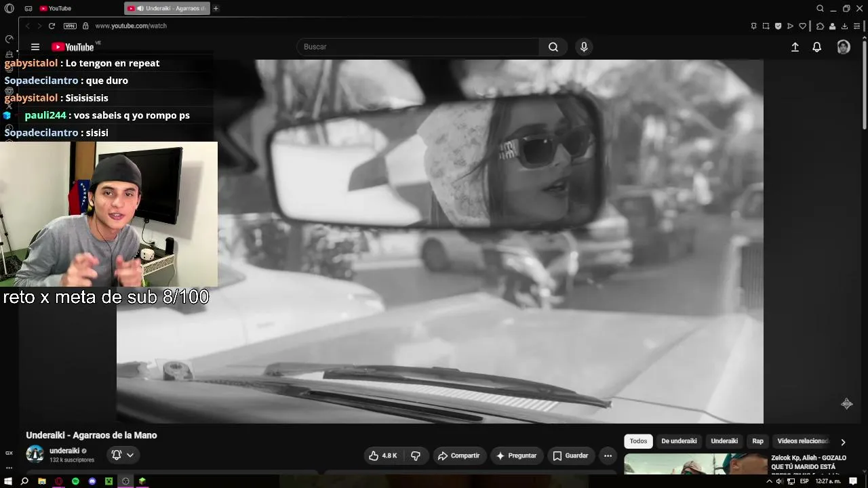Select the Underaiki - Agarraos tab

(167, 9)
